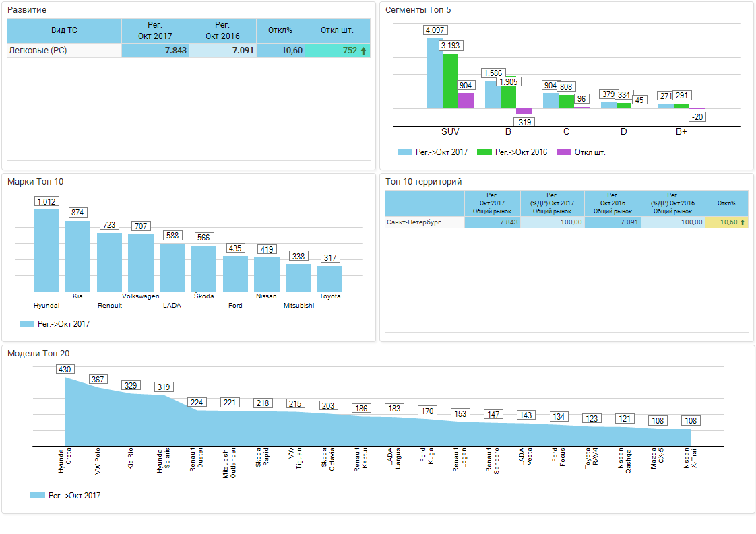Click the Nissan X-Trail axis label
The image size is (756, 534).
(690, 457)
